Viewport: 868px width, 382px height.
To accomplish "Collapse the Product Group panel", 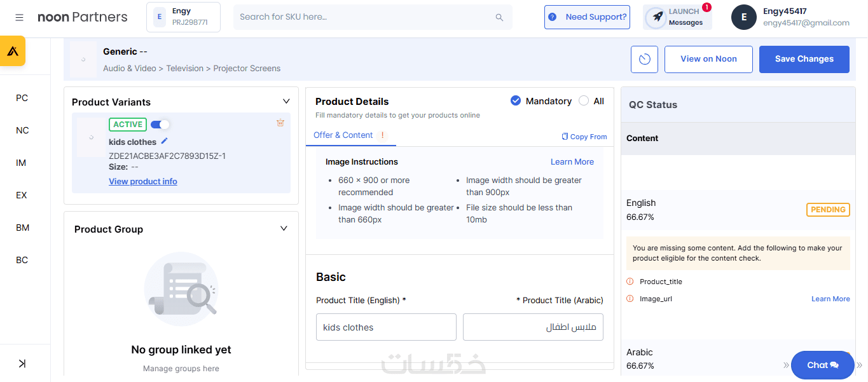I will [x=284, y=229].
